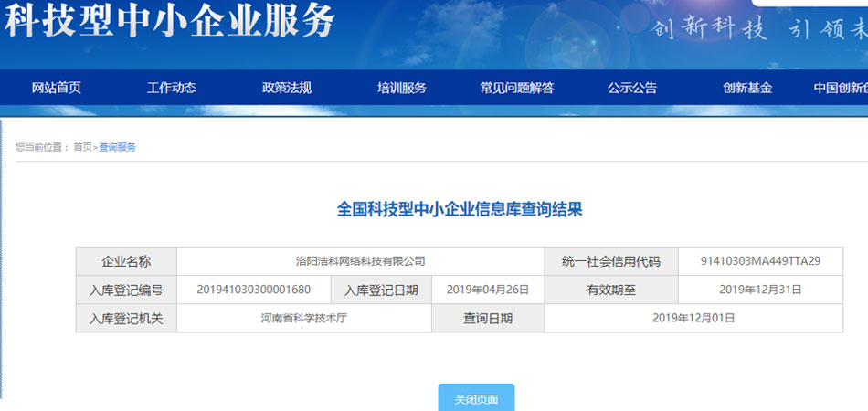Screen dimensions: 868x411
Task: Click the 企业名称 label cell
Action: click(126, 261)
